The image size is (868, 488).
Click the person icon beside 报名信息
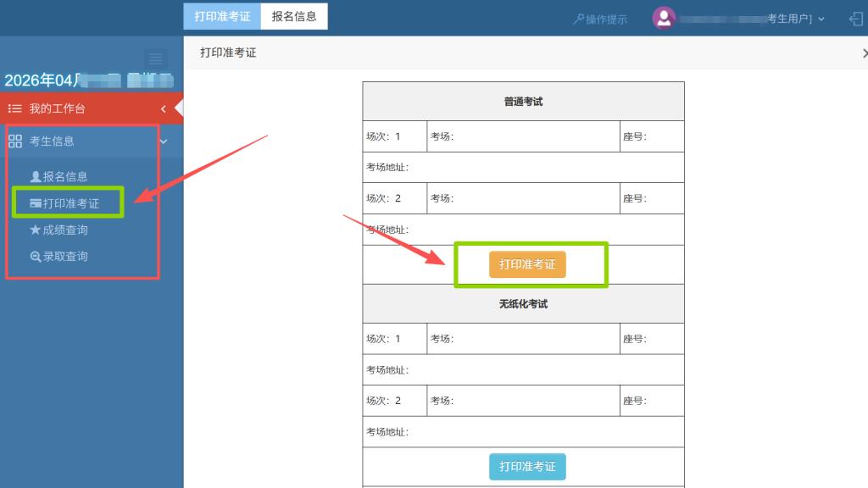36,177
